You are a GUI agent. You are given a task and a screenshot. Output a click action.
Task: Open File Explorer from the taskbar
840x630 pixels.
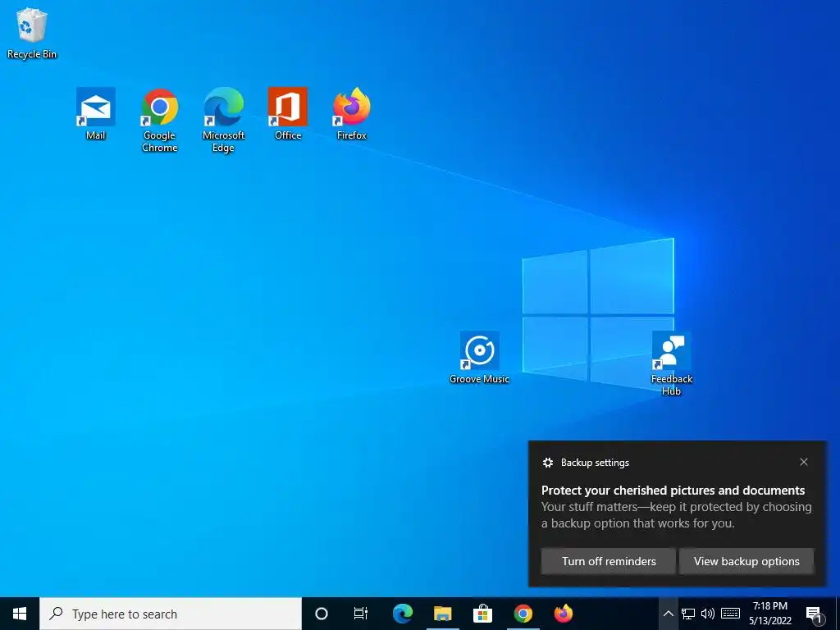tap(442, 614)
